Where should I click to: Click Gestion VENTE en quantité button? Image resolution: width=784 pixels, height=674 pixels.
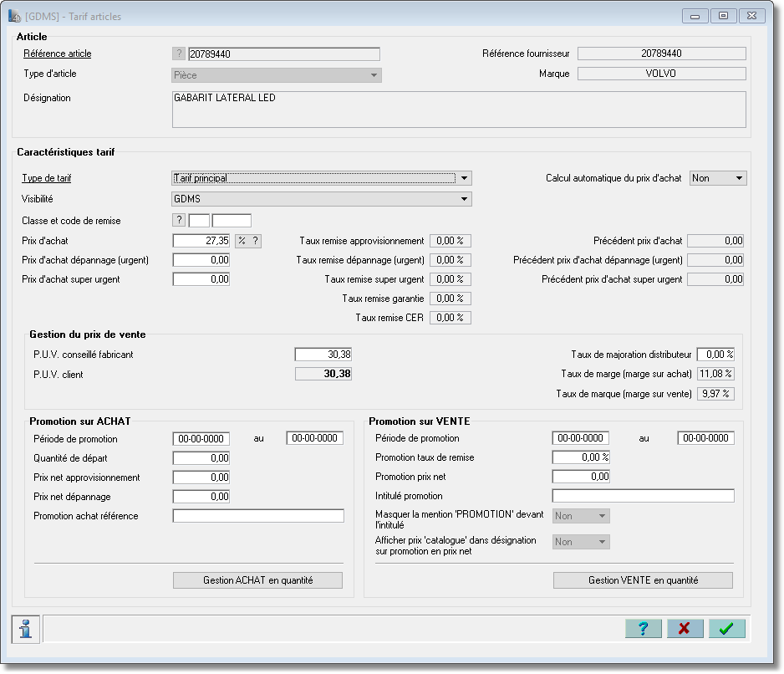pyautogui.click(x=643, y=580)
